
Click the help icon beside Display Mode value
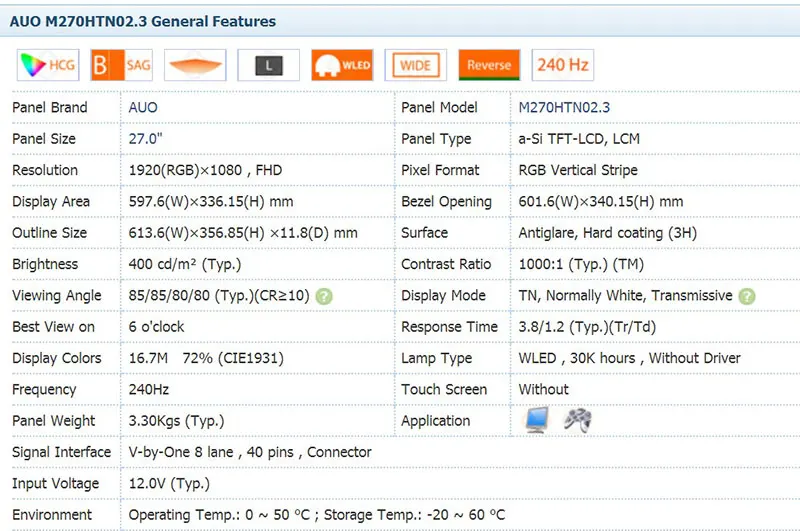(x=747, y=296)
